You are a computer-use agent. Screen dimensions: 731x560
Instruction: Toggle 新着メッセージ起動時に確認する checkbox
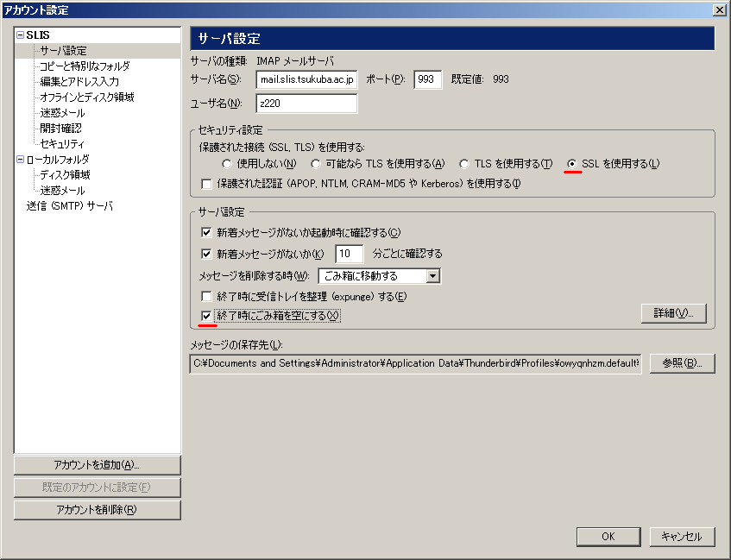(206, 233)
